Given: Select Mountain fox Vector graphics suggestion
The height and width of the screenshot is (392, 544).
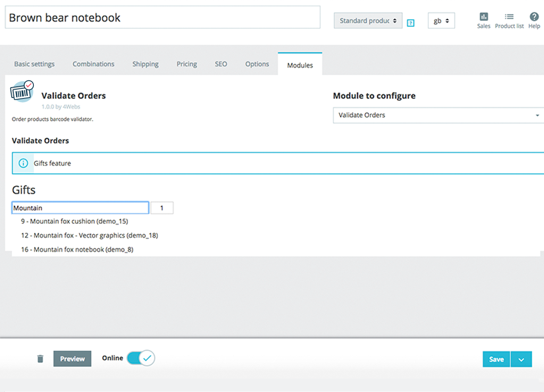Looking at the screenshot, I should tap(89, 235).
